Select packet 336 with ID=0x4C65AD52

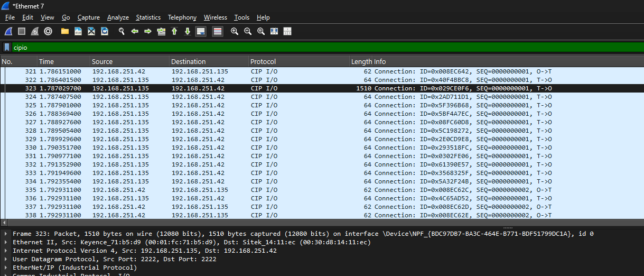pyautogui.click(x=322, y=198)
